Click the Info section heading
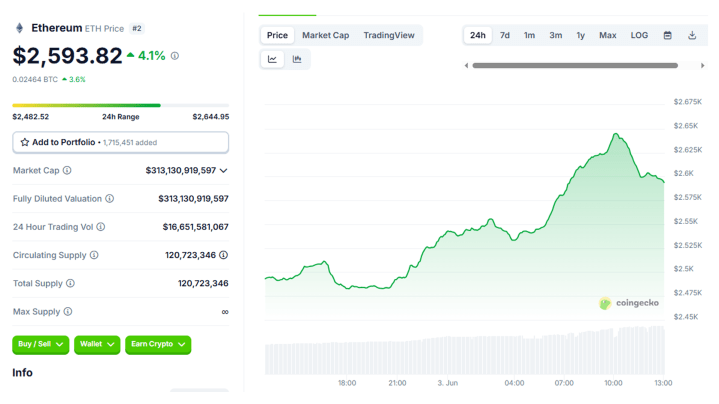 click(x=22, y=373)
